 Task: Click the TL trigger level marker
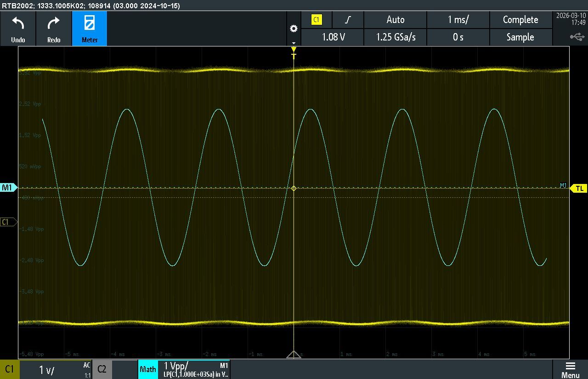578,188
